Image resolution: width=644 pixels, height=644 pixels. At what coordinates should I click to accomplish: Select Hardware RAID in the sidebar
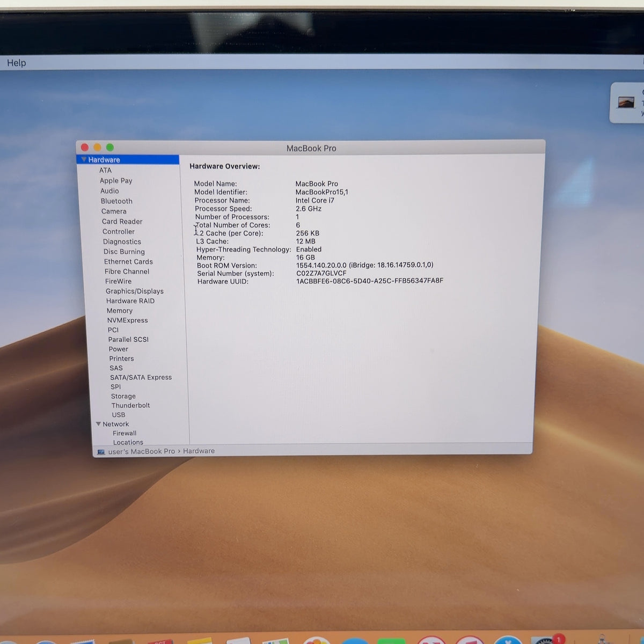(x=130, y=301)
